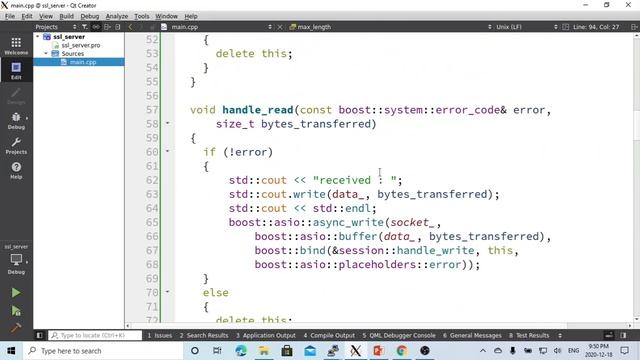
Task: Collapse Sources folder node
Action: tap(46, 53)
